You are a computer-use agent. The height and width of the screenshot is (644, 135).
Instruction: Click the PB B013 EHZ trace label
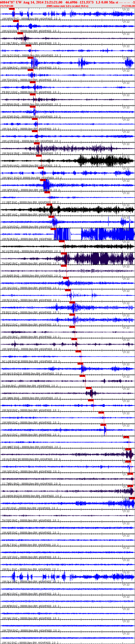tap(31, 92)
